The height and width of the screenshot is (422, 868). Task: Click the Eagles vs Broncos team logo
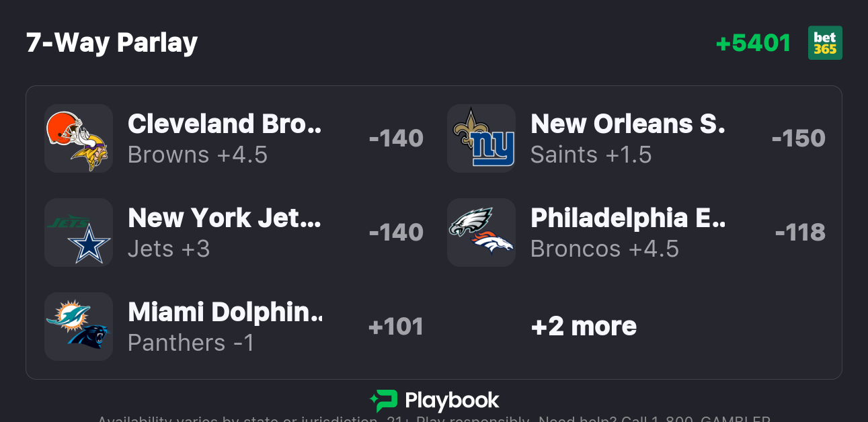[x=481, y=233]
